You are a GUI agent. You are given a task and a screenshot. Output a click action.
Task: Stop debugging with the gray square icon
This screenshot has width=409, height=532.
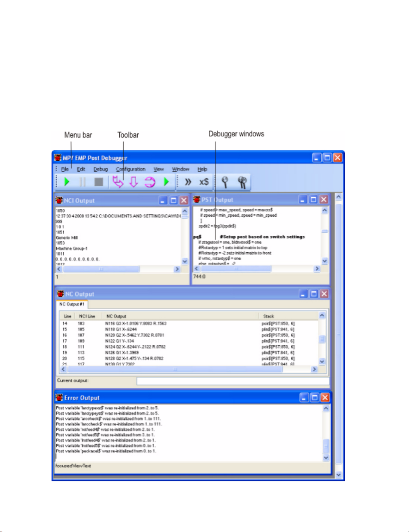click(x=99, y=182)
